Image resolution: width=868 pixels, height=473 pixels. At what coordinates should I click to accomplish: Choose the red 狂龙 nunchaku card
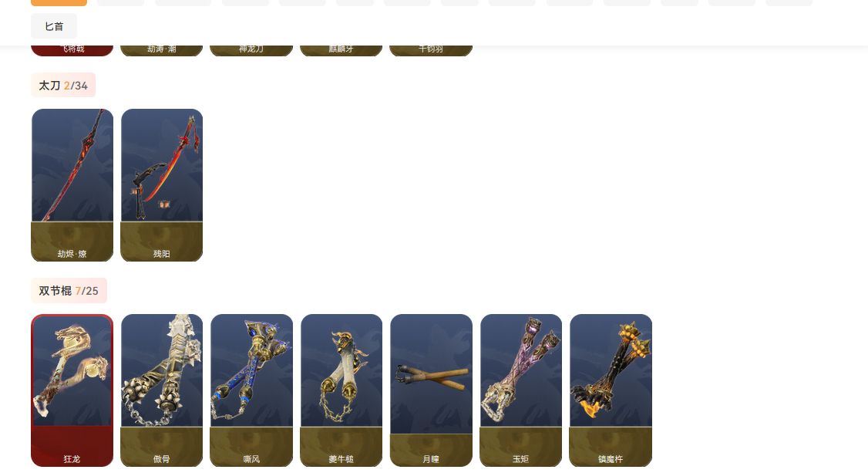click(x=72, y=390)
